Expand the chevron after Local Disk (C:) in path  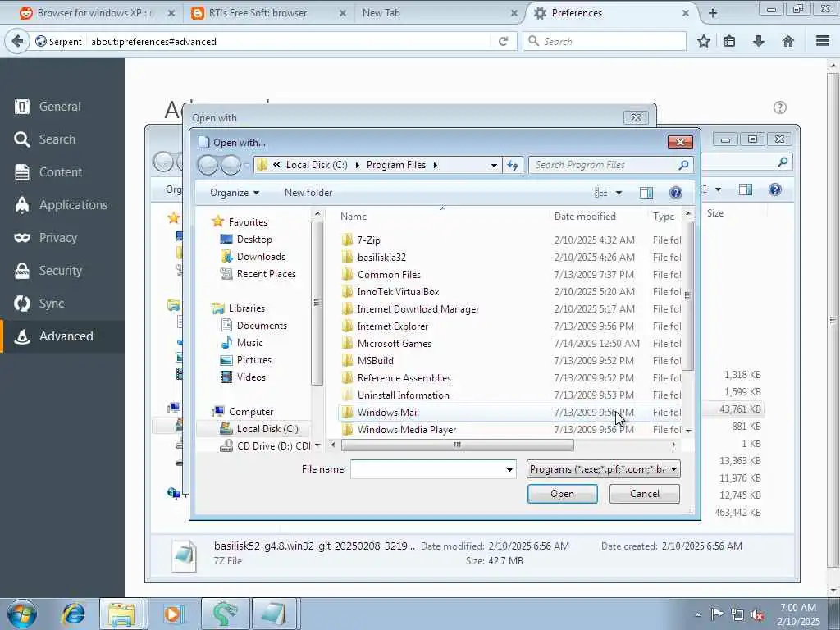point(358,165)
